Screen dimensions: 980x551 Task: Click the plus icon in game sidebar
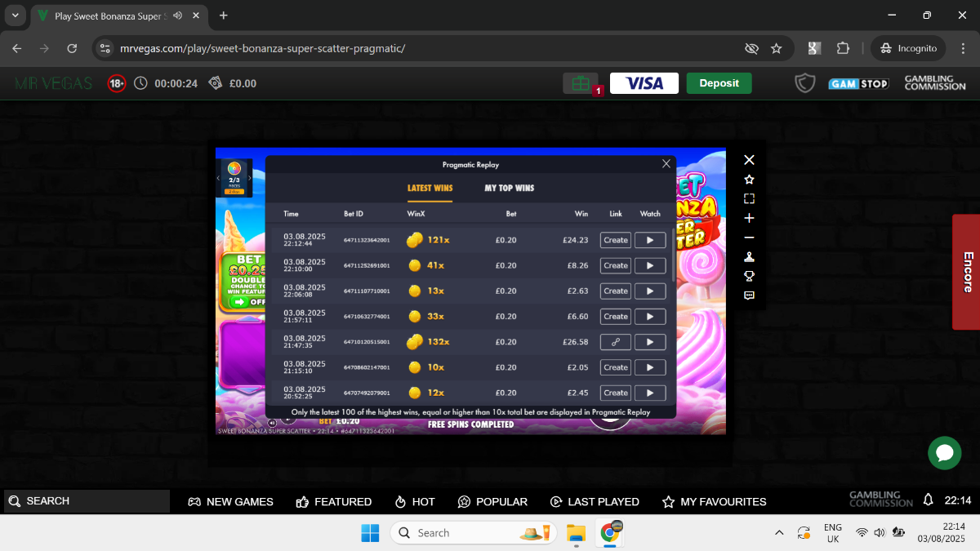click(x=749, y=218)
